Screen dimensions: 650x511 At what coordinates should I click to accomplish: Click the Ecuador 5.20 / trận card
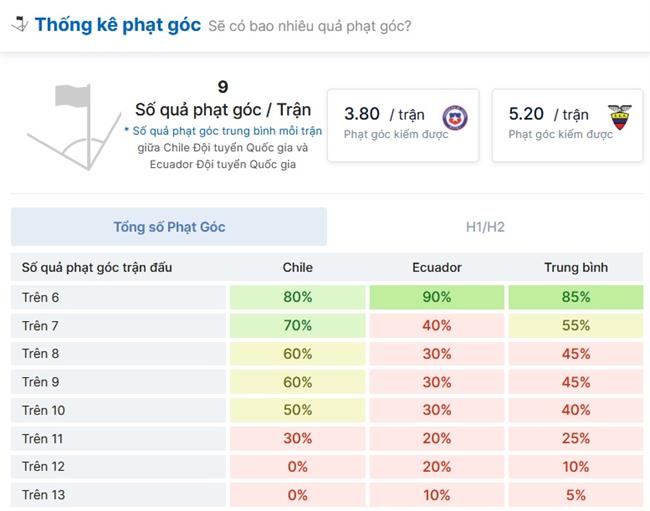click(x=568, y=124)
